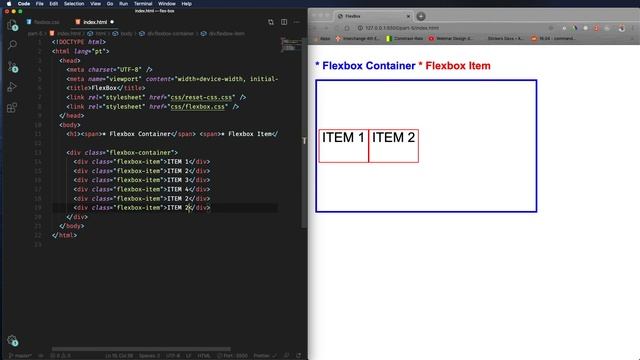Click the ITEM 2 box in page
This screenshot has height=360, width=640.
coord(393,146)
